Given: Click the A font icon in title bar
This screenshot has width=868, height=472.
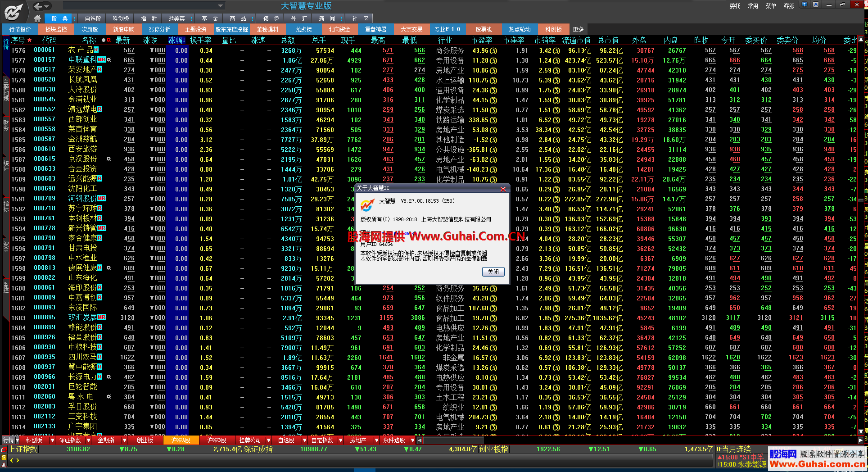Looking at the screenshot, I should pos(815,5).
